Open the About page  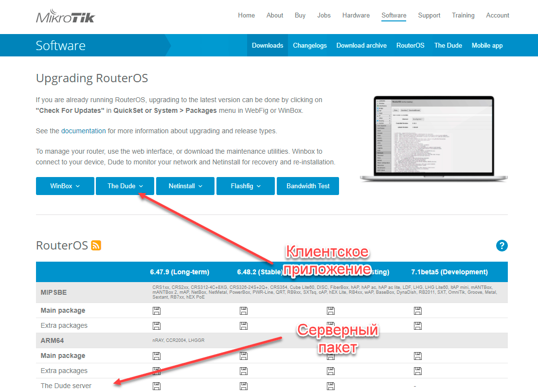coord(275,16)
